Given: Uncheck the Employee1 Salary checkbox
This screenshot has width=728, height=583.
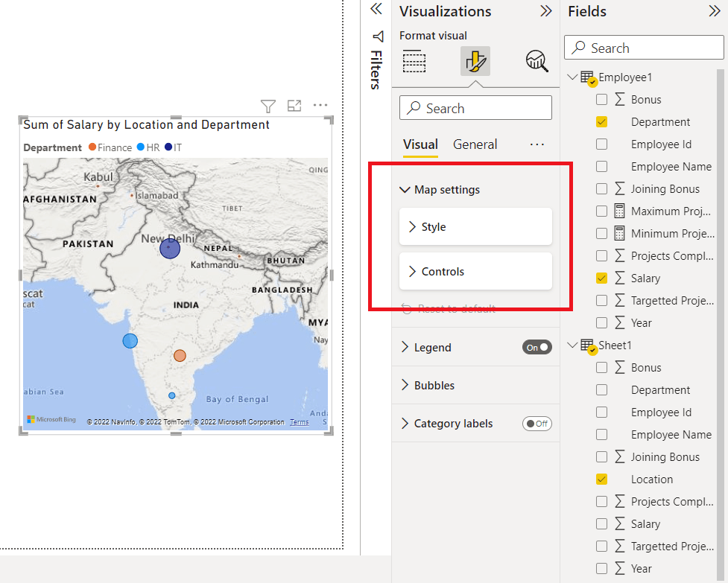Looking at the screenshot, I should (x=602, y=278).
